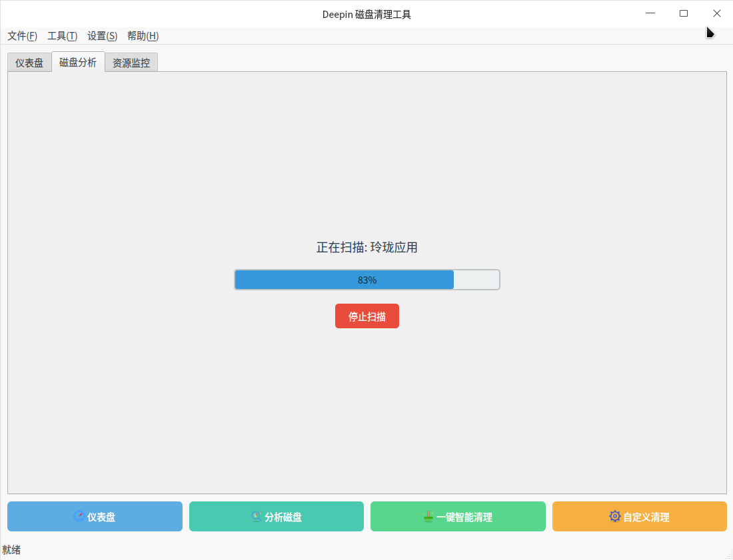
Task: Click the broom icon on 一键智能清理
Action: 428,516
